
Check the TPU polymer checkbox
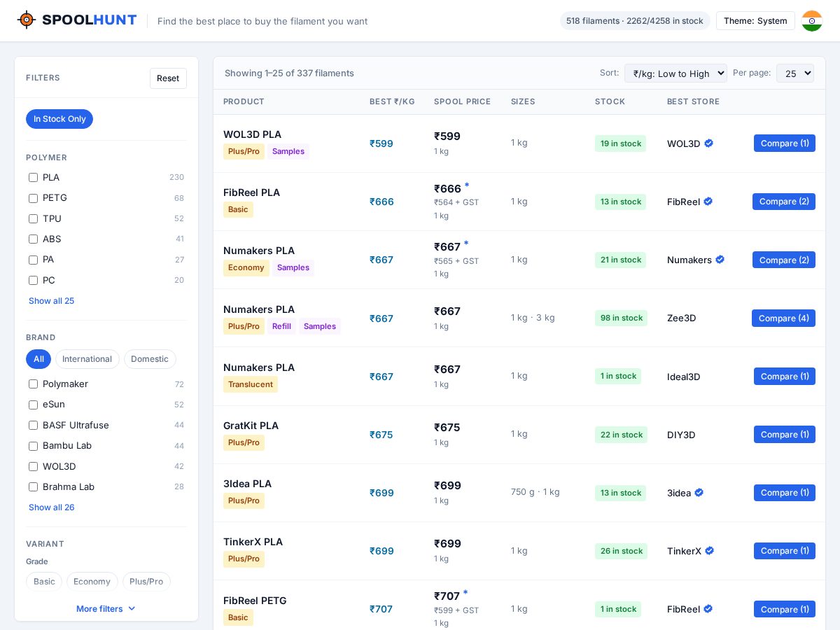(33, 218)
